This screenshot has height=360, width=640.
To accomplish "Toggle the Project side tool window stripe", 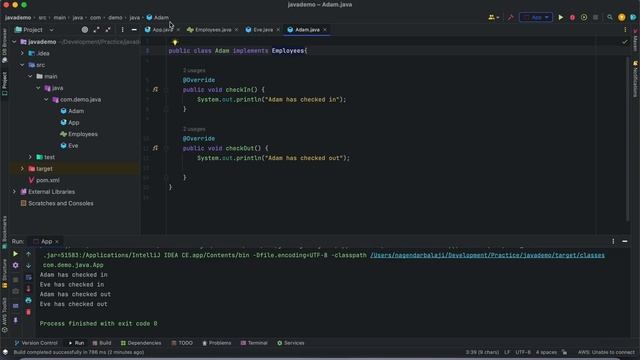I will coord(4,84).
